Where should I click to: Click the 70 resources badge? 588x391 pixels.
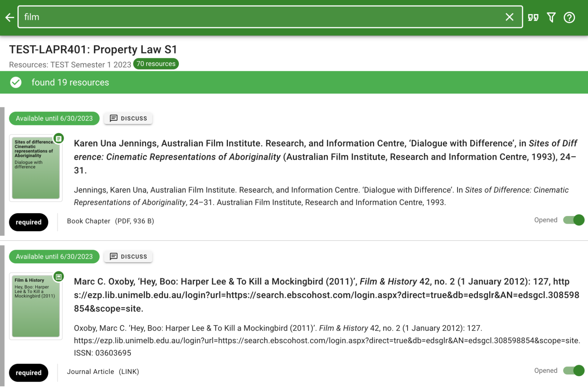(156, 64)
